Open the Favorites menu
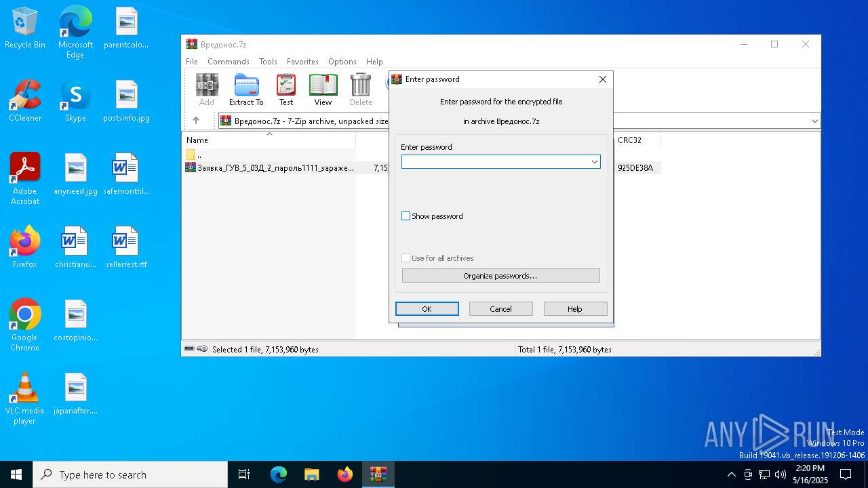This screenshot has width=868, height=488. pyautogui.click(x=302, y=62)
